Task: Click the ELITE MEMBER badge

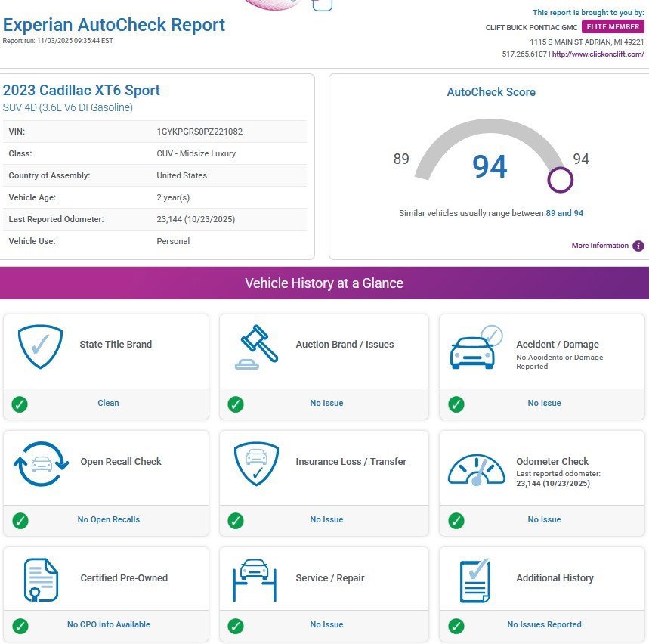Action: [613, 27]
